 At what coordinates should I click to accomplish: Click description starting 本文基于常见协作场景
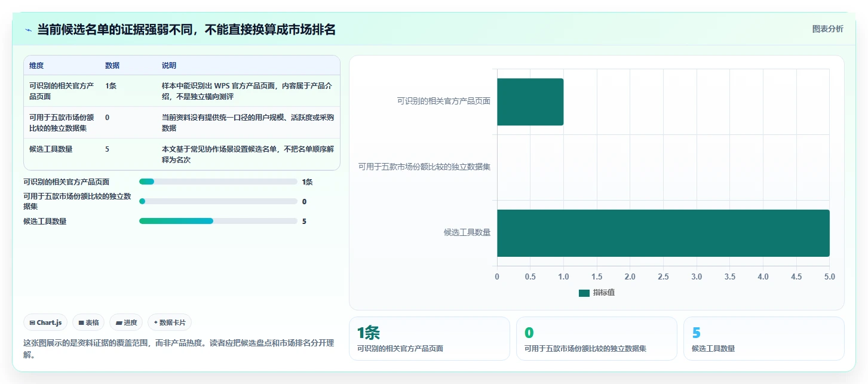pyautogui.click(x=247, y=154)
